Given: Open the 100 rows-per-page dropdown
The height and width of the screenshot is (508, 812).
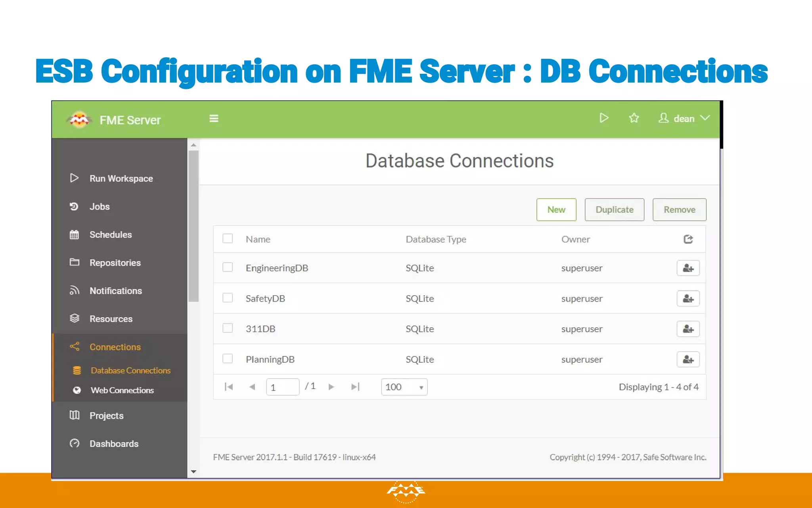Looking at the screenshot, I should tap(404, 387).
